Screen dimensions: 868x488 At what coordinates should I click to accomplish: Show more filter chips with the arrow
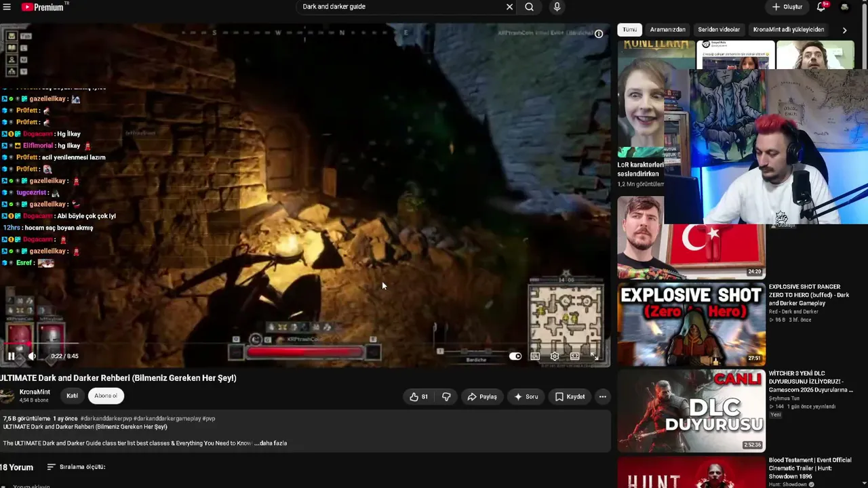coord(844,30)
